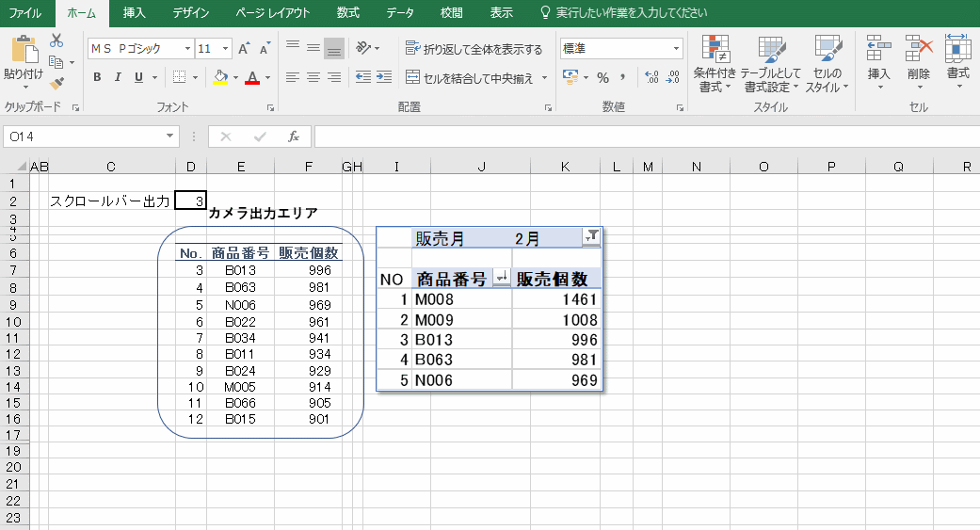Expand the number format dropdown (標準)
This screenshot has width=980, height=530.
pyautogui.click(x=677, y=48)
